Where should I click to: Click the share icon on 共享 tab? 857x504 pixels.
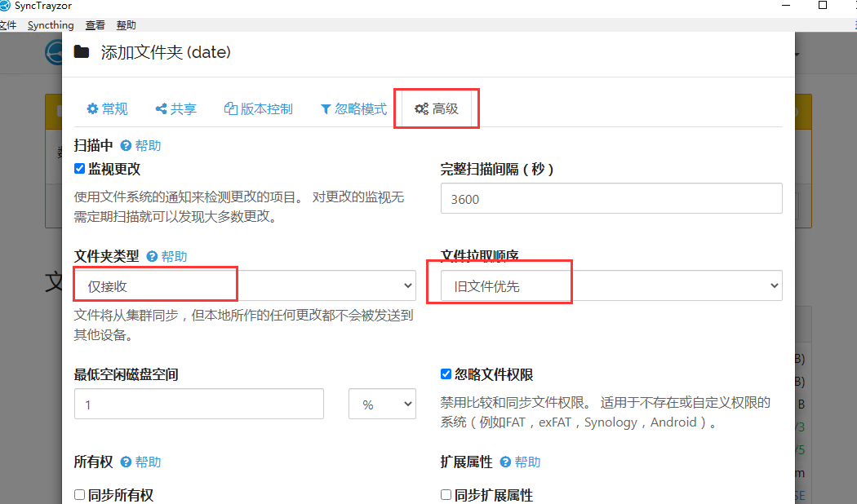[161, 109]
